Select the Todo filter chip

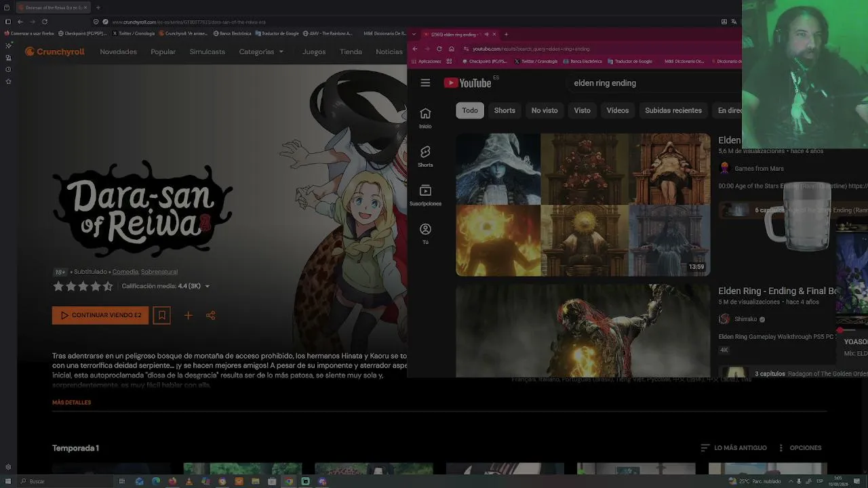(x=470, y=110)
